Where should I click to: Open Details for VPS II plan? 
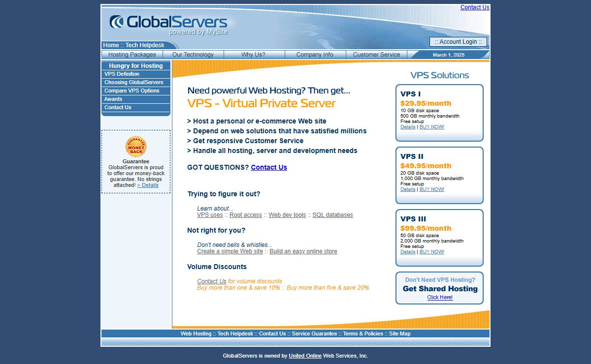click(x=408, y=189)
